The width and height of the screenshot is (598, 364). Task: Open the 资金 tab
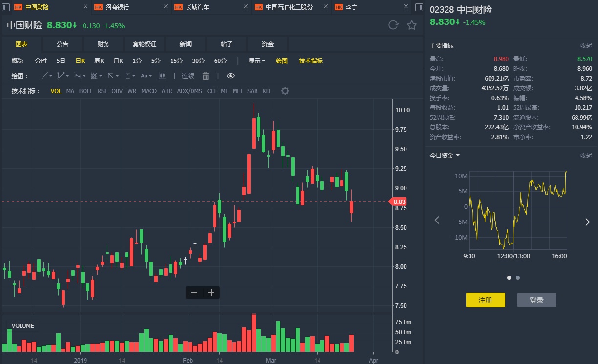coord(268,44)
